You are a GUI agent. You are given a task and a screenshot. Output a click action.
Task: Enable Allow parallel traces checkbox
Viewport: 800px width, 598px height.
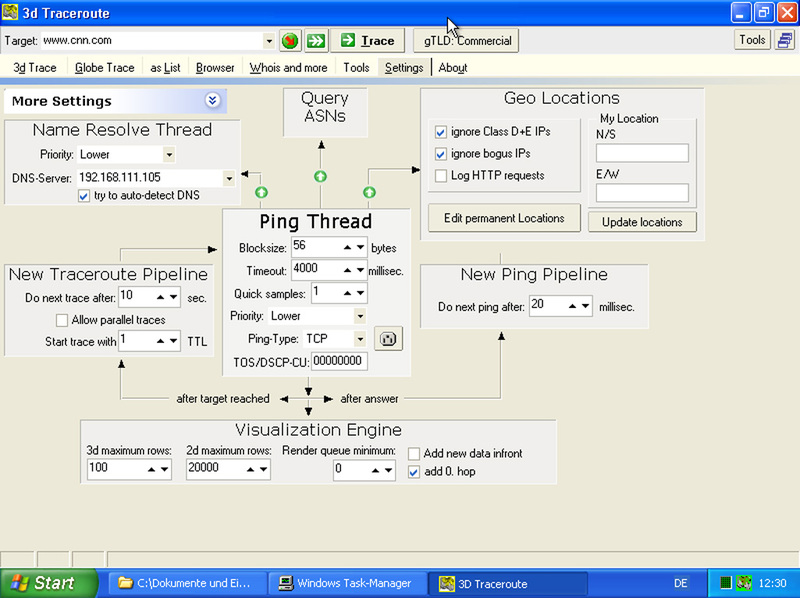tap(62, 320)
